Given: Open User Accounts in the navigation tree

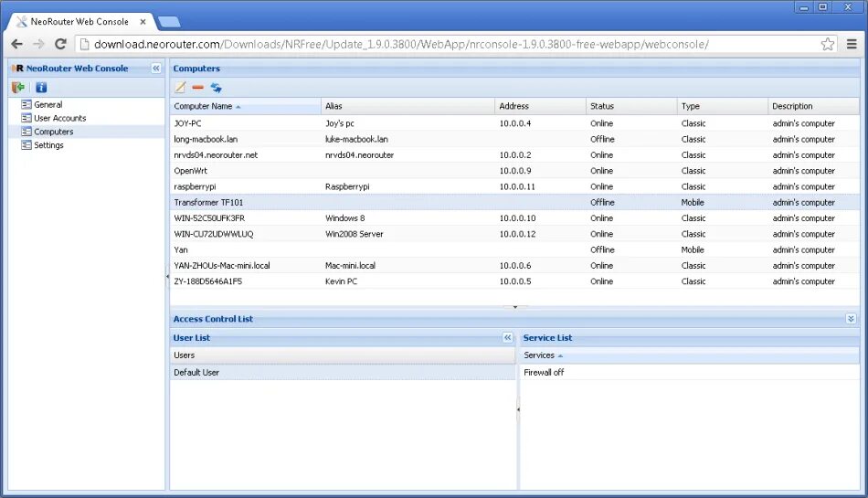Looking at the screenshot, I should tap(59, 118).
